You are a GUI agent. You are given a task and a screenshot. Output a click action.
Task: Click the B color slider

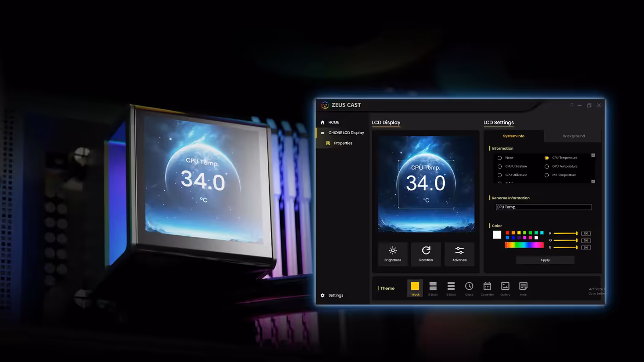(566, 247)
